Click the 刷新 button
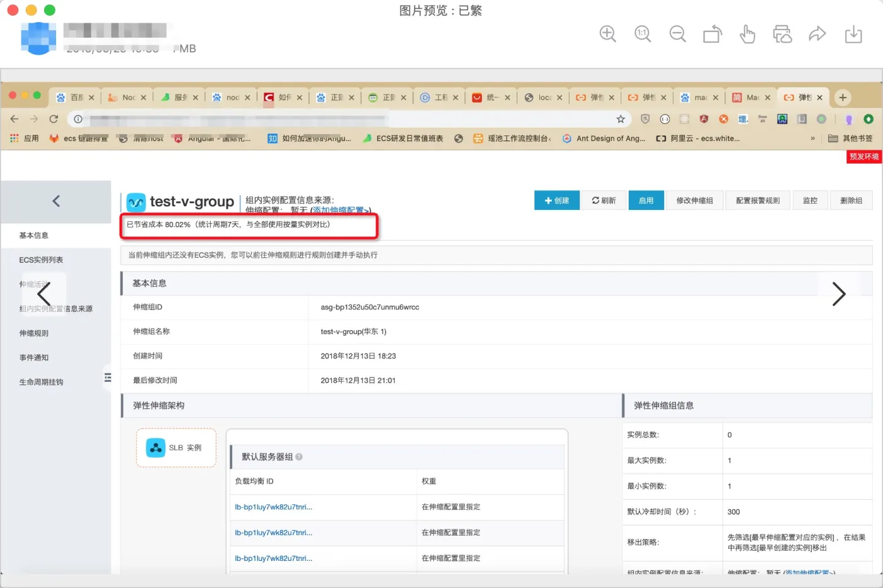 (x=604, y=200)
